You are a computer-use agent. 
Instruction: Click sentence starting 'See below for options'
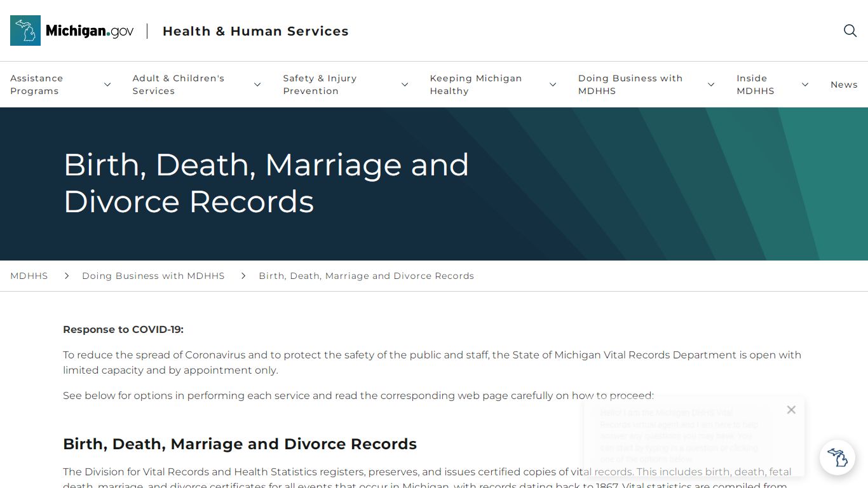tap(358, 395)
